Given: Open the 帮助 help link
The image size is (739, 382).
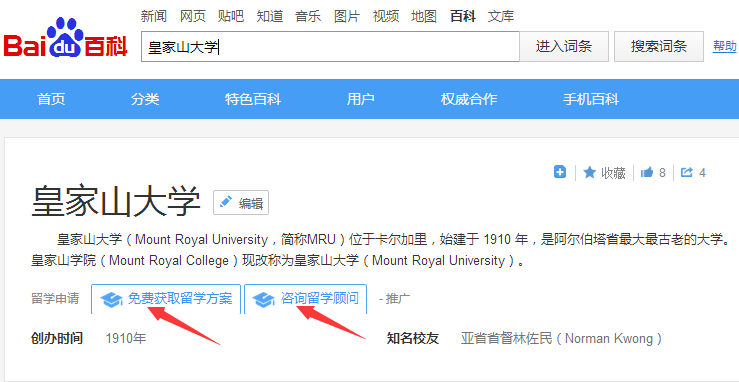Looking at the screenshot, I should [x=724, y=46].
